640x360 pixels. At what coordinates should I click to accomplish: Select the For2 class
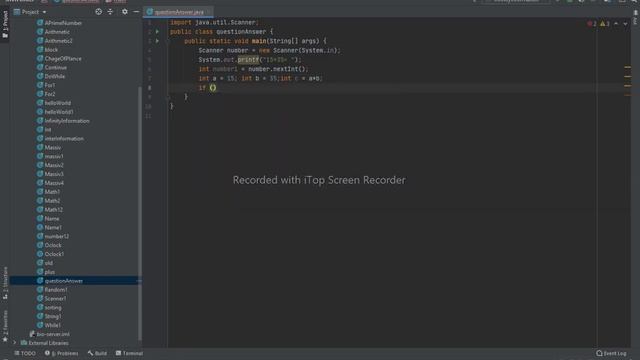46,94
